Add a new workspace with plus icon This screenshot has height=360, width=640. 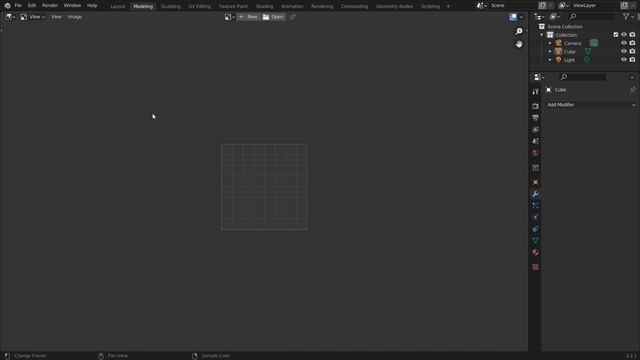[x=448, y=6]
